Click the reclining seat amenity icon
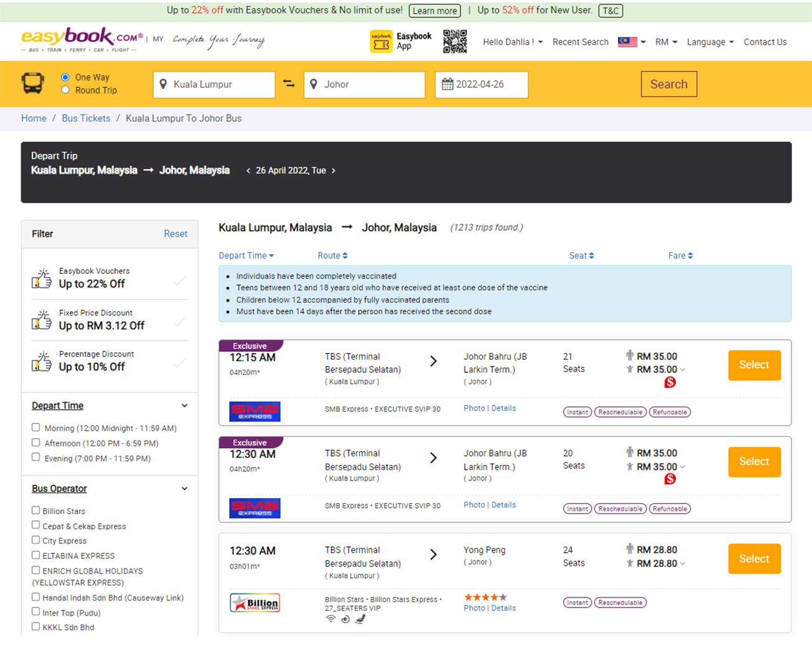The image size is (812, 656). pyautogui.click(x=360, y=619)
